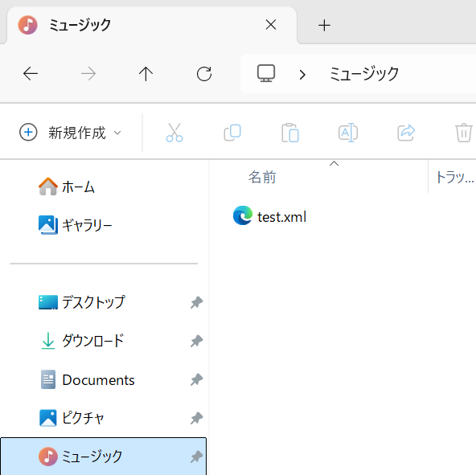Click the Copy icon in toolbar
Viewport: 476px width, 475px height.
tap(232, 133)
